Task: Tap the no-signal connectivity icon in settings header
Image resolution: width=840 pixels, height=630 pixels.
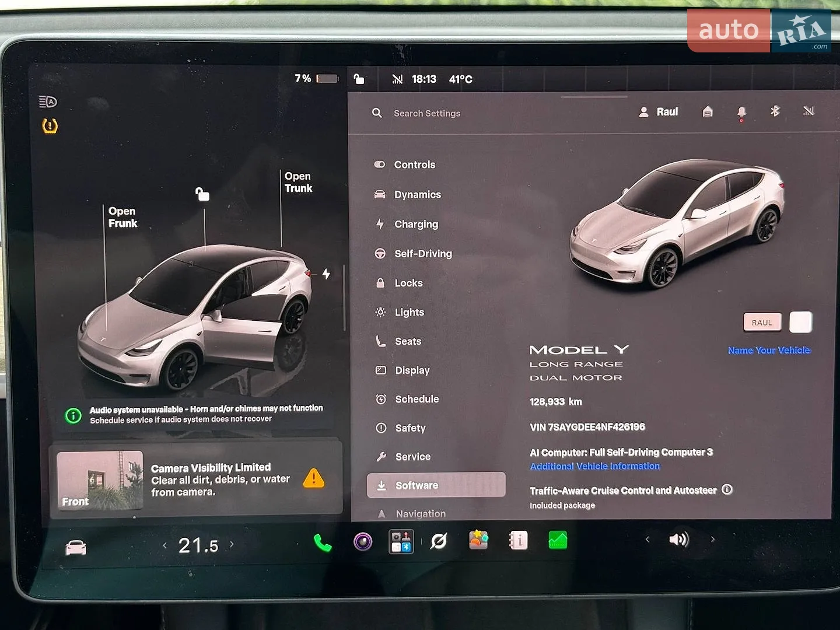Action: click(808, 111)
